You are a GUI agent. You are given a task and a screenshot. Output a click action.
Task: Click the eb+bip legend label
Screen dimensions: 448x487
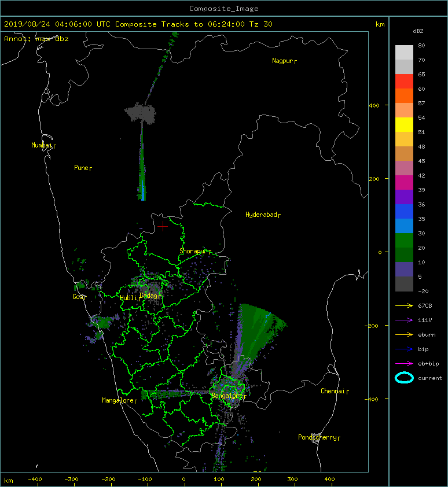tap(428, 364)
